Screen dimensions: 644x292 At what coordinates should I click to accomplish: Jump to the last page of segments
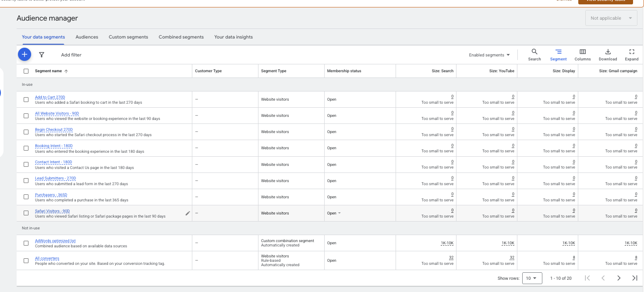(634, 278)
